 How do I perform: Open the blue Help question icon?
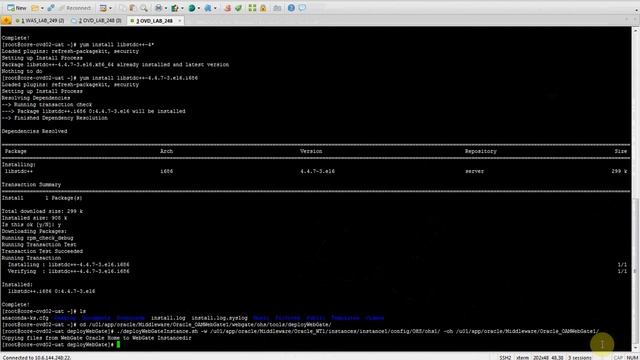[291, 8]
